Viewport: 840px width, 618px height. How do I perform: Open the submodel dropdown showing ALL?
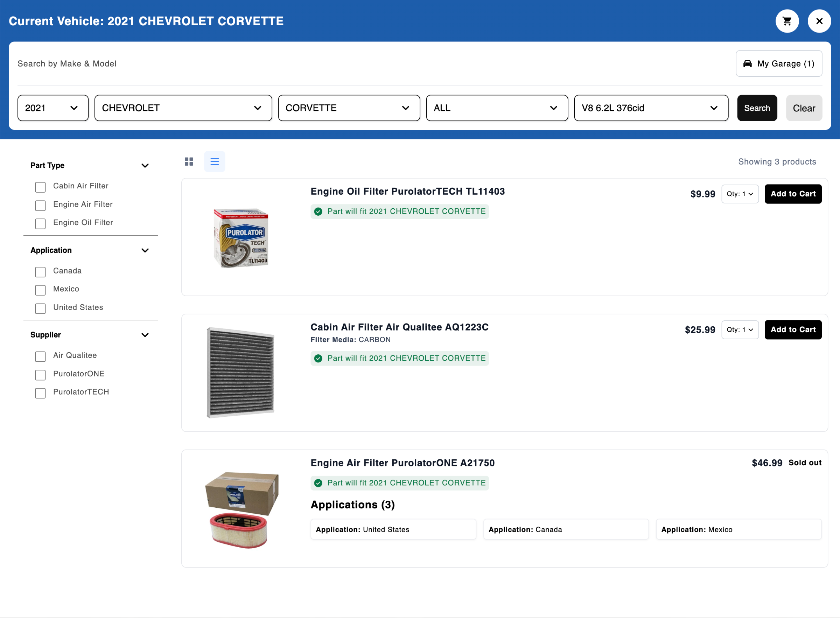[497, 108]
